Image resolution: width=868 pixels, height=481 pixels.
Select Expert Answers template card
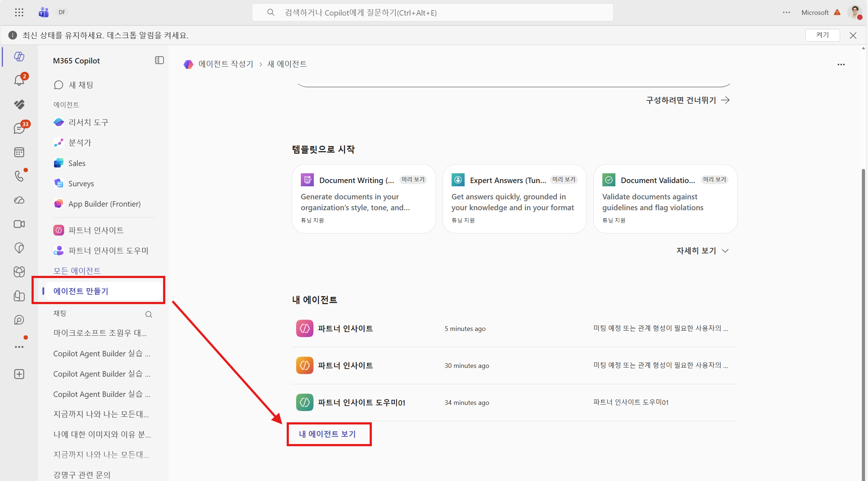(514, 199)
